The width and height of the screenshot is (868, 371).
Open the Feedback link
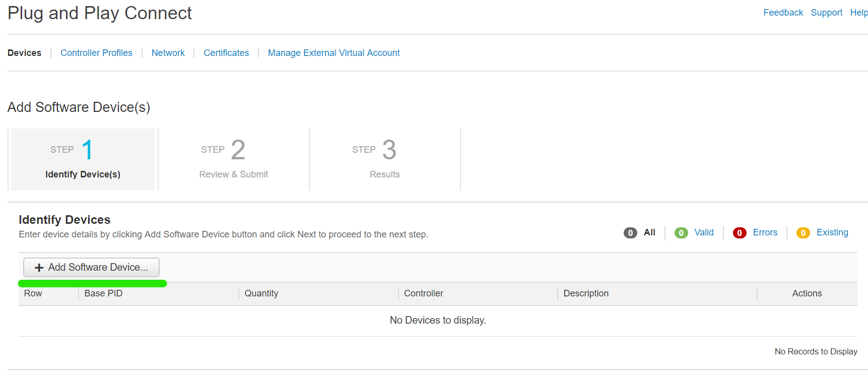click(783, 13)
